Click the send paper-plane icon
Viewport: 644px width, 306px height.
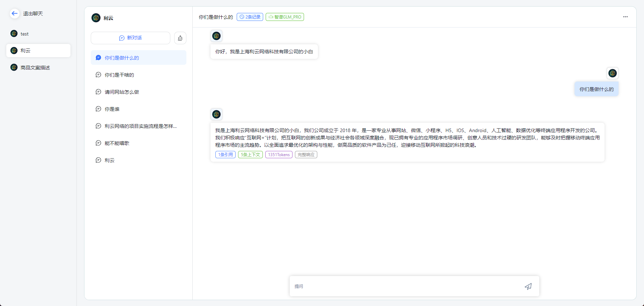(x=528, y=286)
